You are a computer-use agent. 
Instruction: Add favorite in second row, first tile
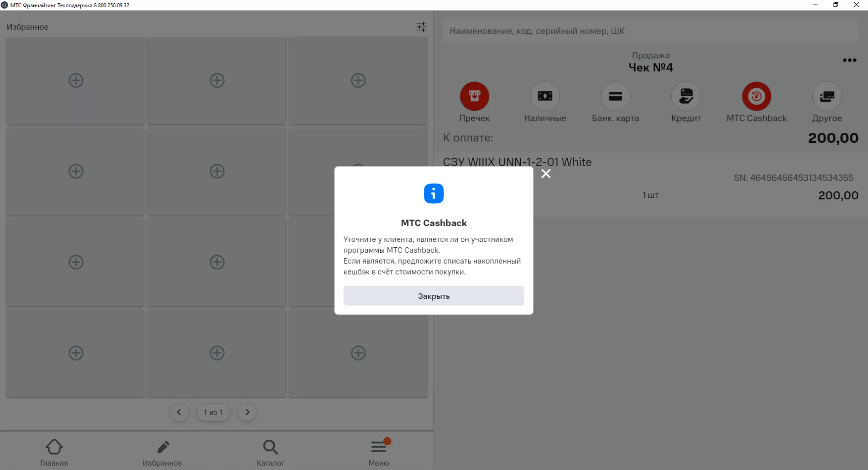[x=76, y=171]
